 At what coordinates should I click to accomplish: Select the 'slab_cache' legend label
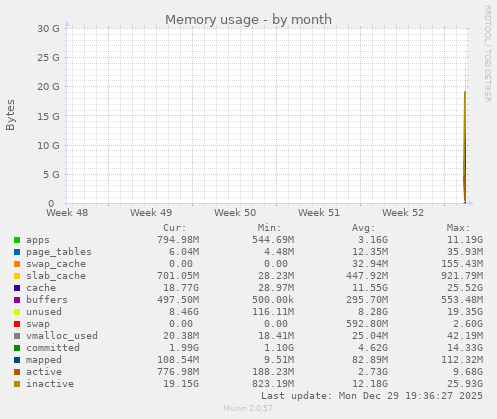click(x=56, y=276)
